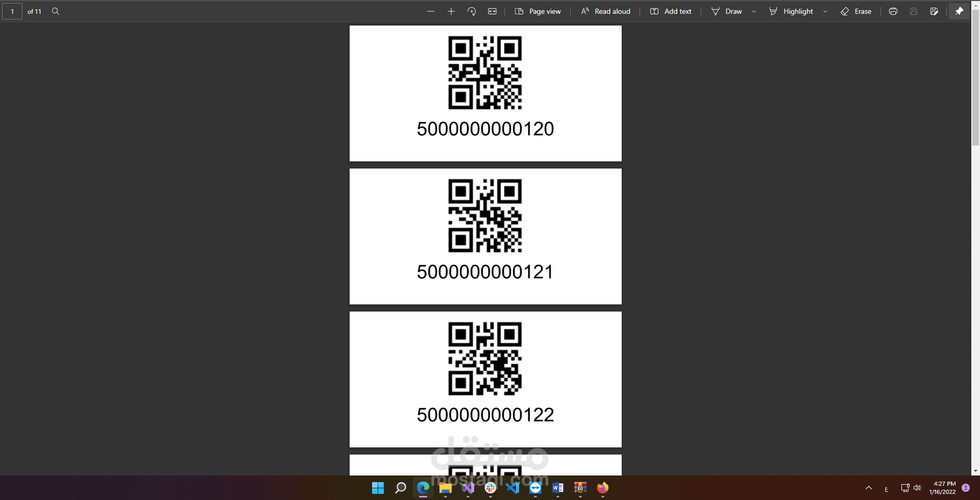
Task: Open Firefox from taskbar
Action: (x=603, y=488)
